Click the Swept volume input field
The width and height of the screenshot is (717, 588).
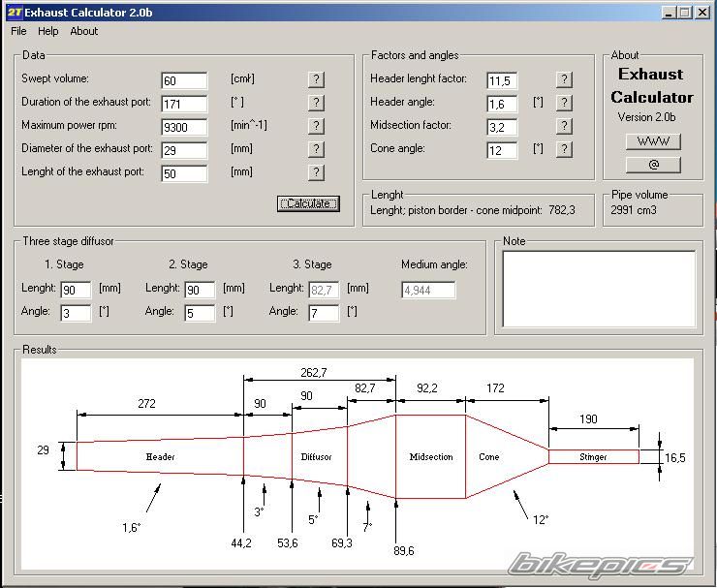184,80
